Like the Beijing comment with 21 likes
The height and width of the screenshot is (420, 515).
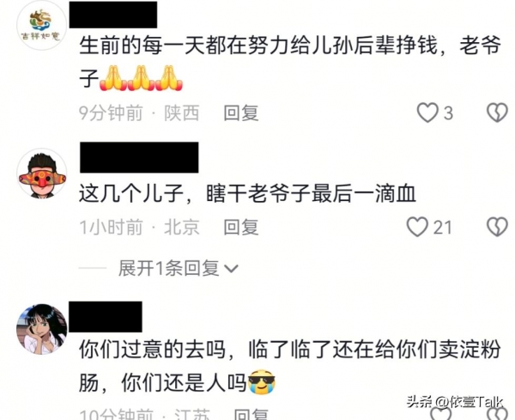(417, 227)
